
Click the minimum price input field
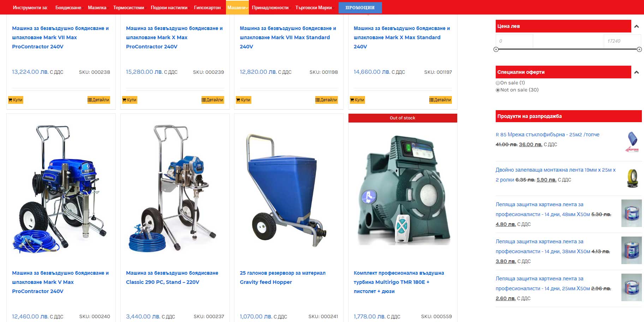click(514, 41)
